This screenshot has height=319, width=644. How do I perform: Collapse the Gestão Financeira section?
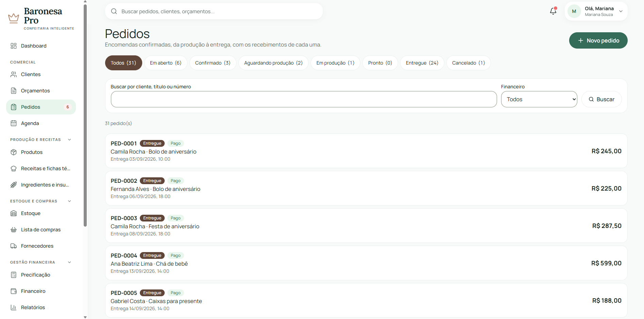[69, 262]
